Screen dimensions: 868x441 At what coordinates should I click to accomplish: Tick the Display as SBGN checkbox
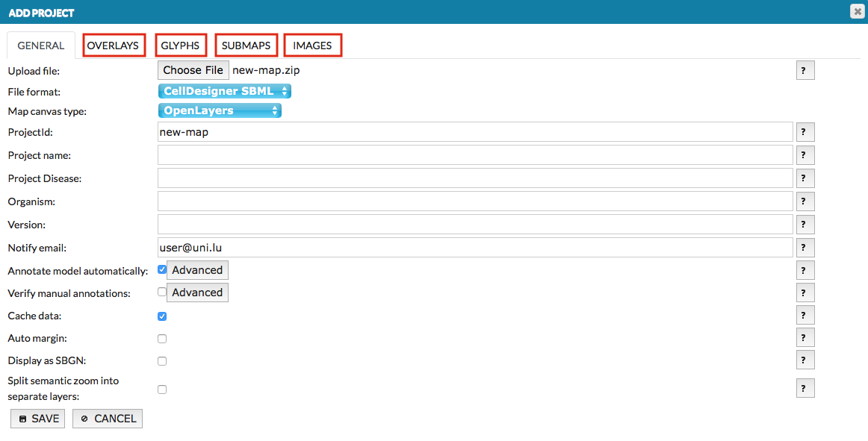click(162, 361)
